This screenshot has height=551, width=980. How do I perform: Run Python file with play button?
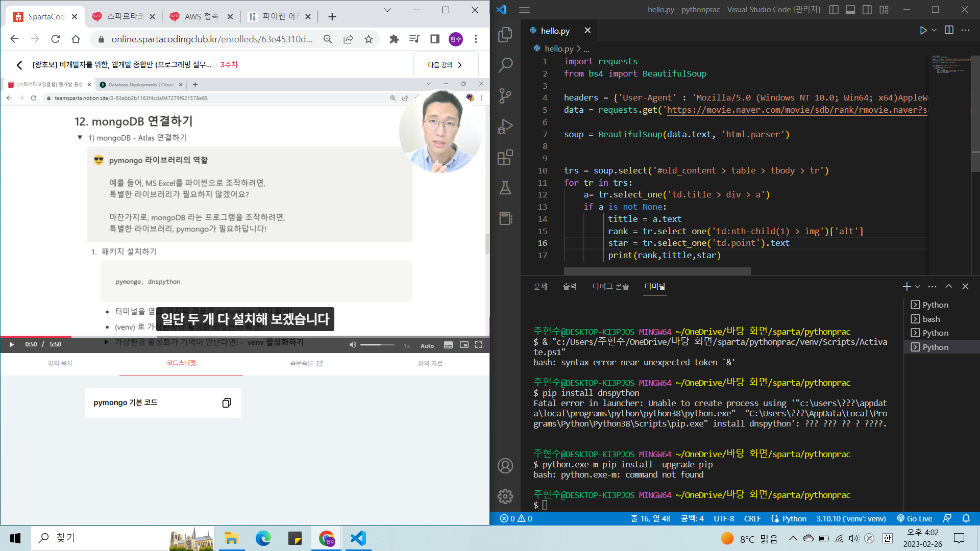923,31
